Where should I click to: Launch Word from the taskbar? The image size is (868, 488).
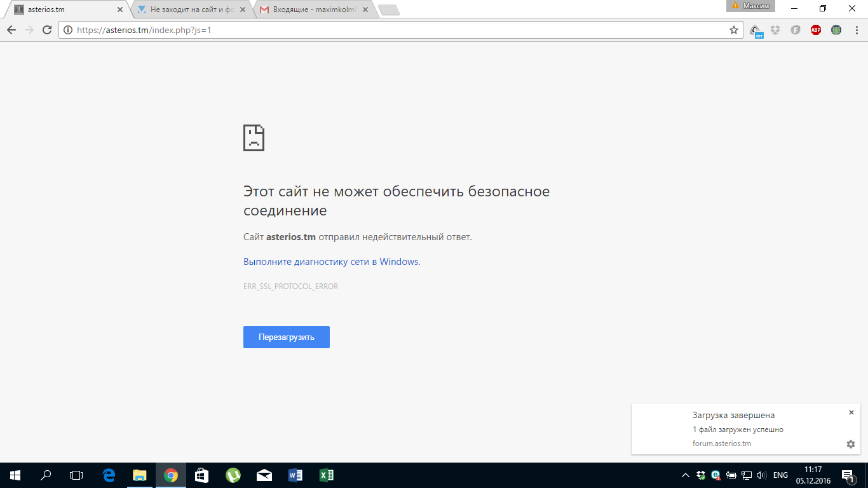pyautogui.click(x=295, y=475)
